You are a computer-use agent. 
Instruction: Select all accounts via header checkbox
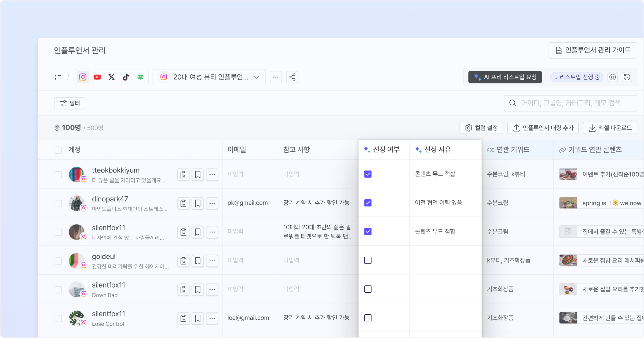click(58, 150)
